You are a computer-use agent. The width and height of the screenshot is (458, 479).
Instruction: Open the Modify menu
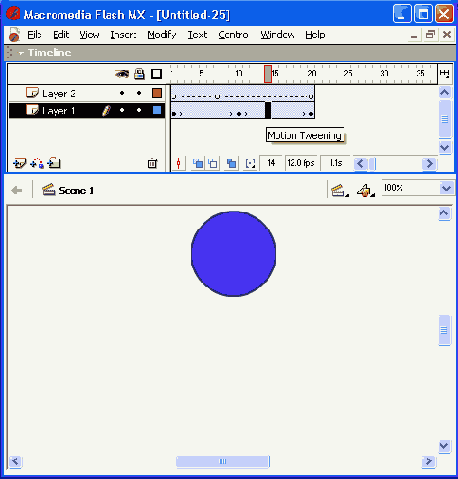pyautogui.click(x=162, y=35)
